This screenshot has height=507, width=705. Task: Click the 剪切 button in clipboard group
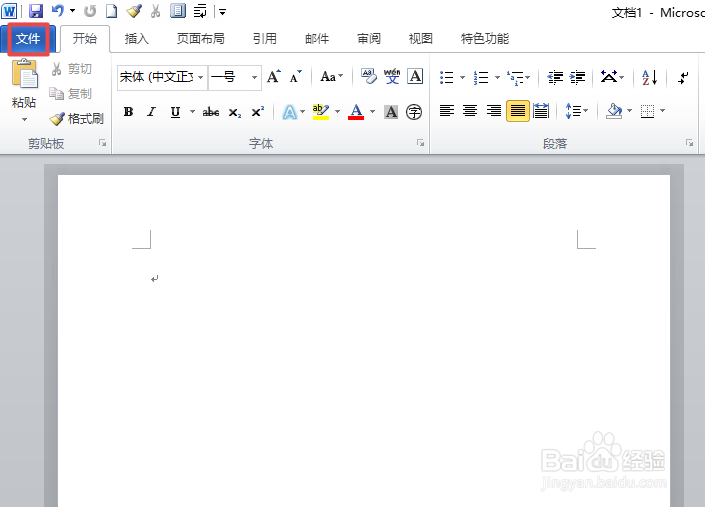click(x=72, y=69)
